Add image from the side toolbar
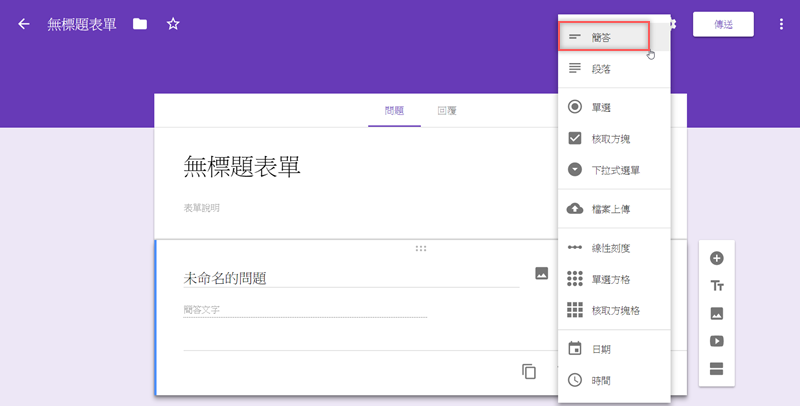This screenshot has width=800, height=406. pyautogui.click(x=716, y=313)
